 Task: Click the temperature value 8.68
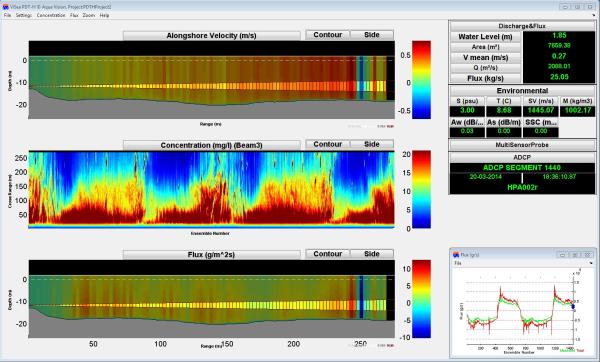click(504, 111)
